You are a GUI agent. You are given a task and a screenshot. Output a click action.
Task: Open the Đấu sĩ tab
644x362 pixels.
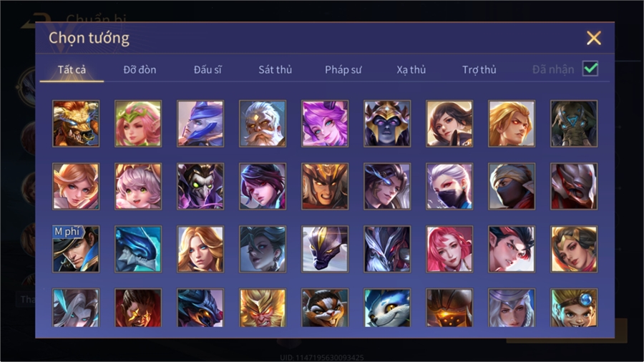208,70
